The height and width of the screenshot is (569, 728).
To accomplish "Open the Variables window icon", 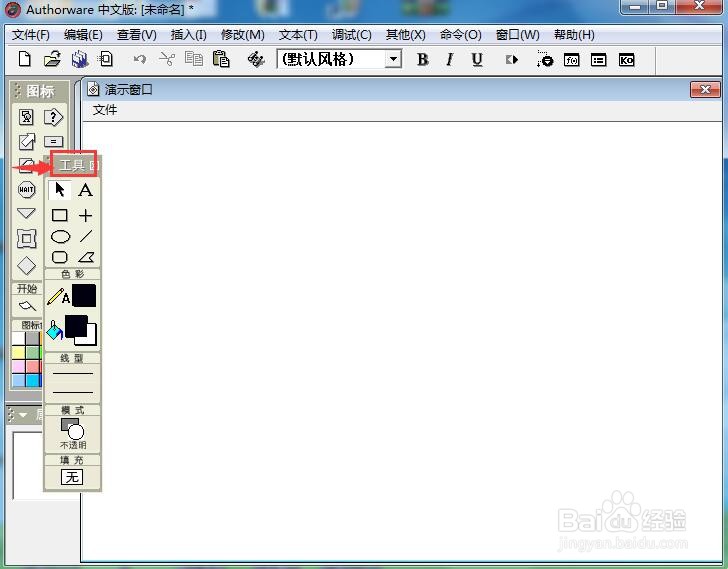I will tap(598, 60).
